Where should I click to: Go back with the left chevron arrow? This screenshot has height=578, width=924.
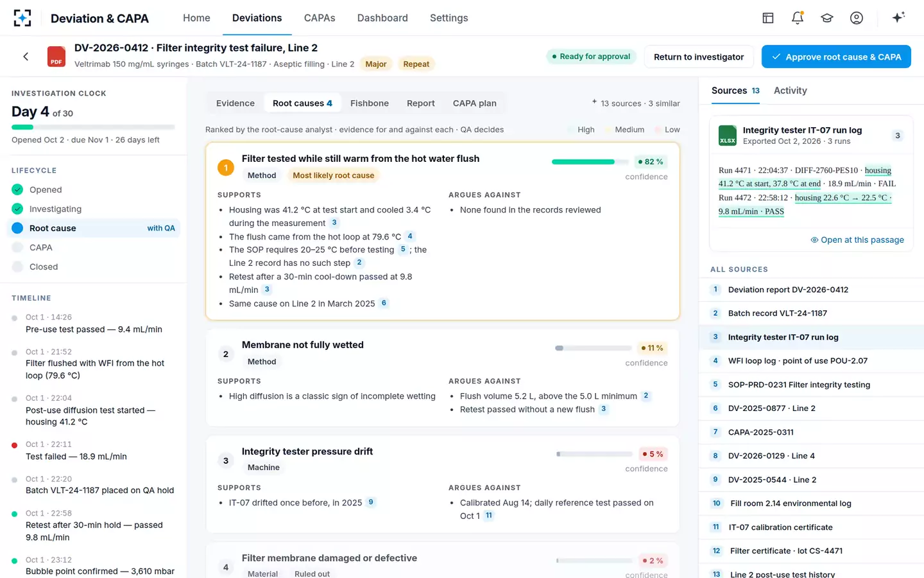click(x=26, y=57)
